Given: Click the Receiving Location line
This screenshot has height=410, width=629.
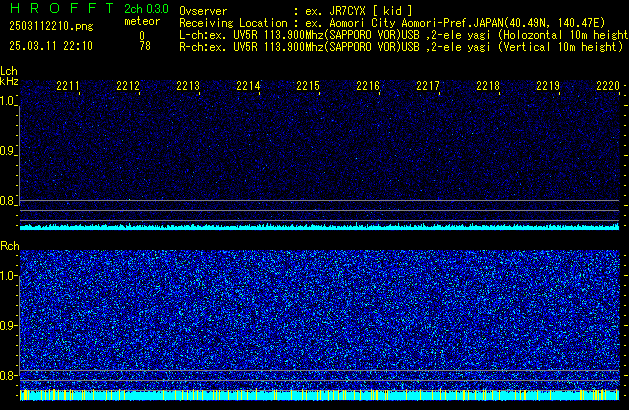Looking at the screenshot, I should [392, 23].
